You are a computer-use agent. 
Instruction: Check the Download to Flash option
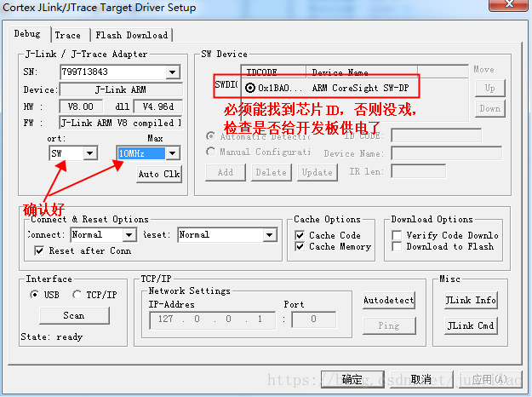[397, 246]
